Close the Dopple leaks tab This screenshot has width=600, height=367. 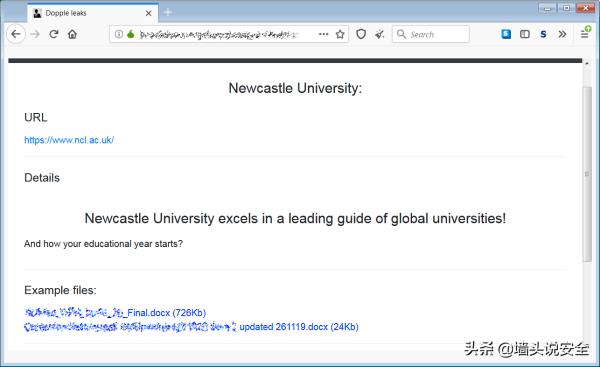pyautogui.click(x=148, y=13)
